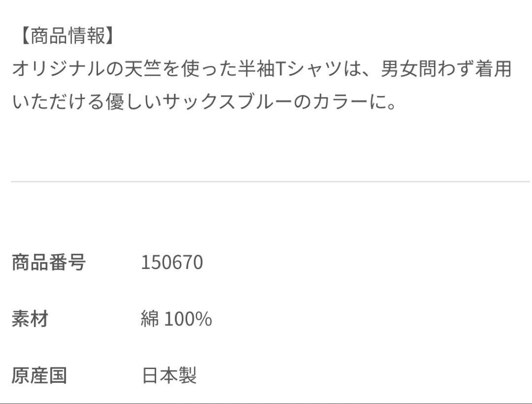Select the word オリジナル in the description

(x=58, y=69)
